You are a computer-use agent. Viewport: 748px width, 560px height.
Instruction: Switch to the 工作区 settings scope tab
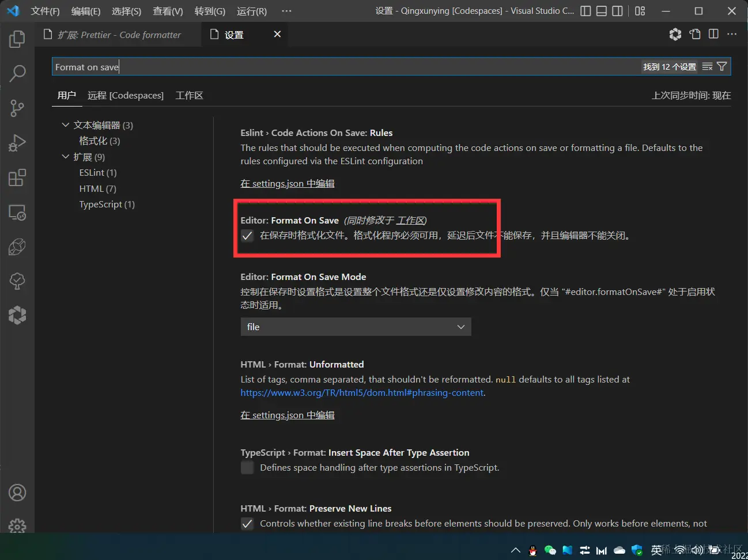pyautogui.click(x=189, y=96)
